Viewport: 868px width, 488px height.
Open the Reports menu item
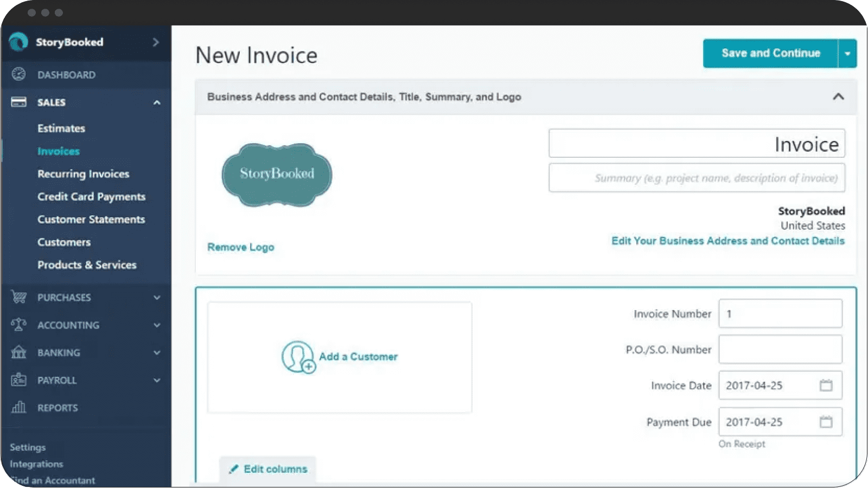tap(58, 408)
